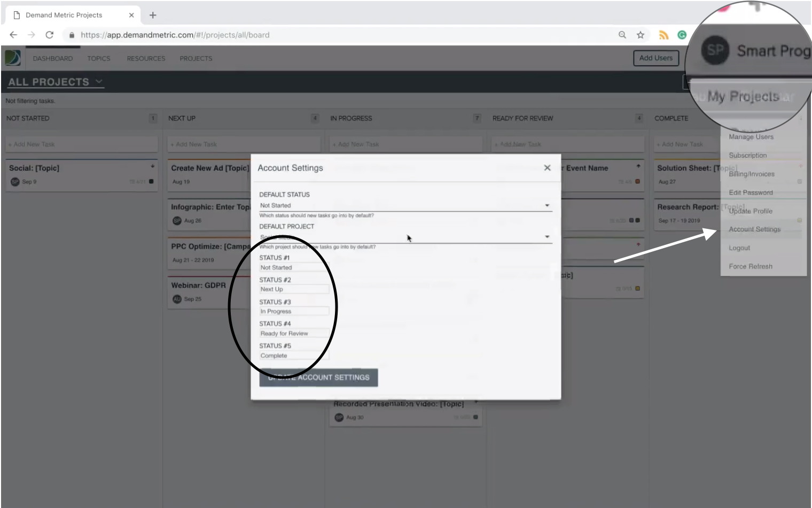Choose Edit Password in user menu
Viewport: 812px width, 508px height.
pos(751,193)
